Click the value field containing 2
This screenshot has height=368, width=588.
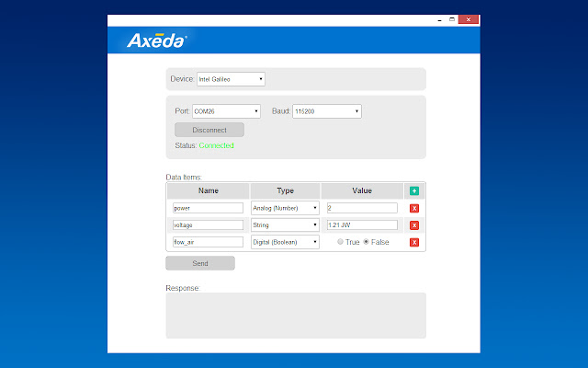(362, 208)
